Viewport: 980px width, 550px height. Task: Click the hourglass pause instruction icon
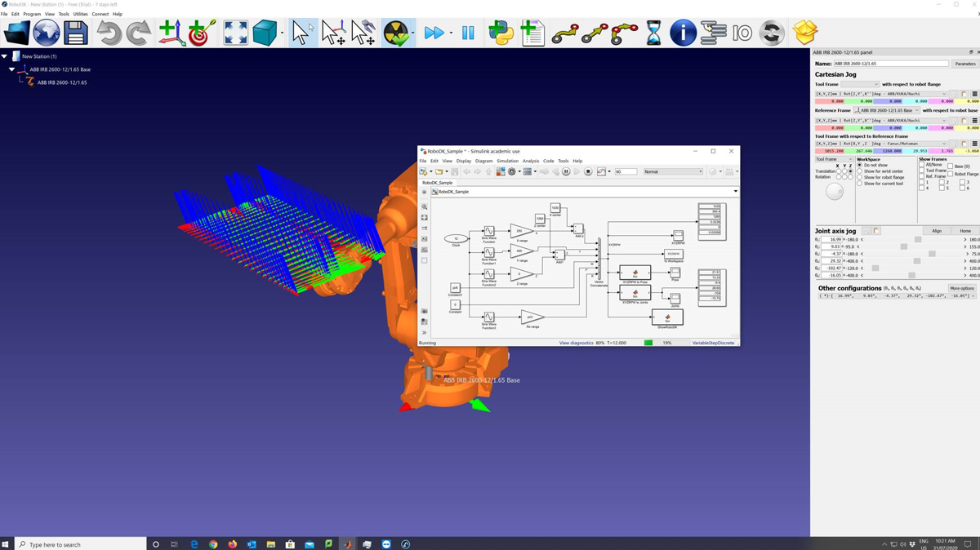point(653,33)
